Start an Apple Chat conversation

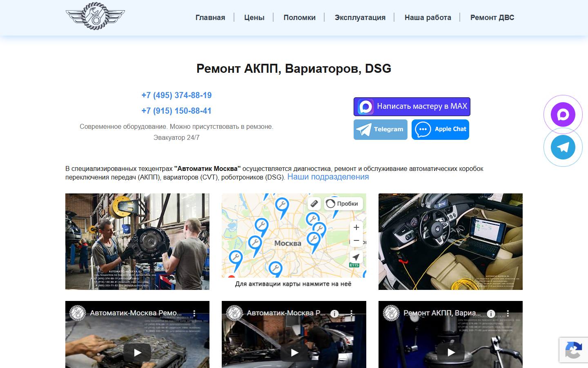[440, 130]
